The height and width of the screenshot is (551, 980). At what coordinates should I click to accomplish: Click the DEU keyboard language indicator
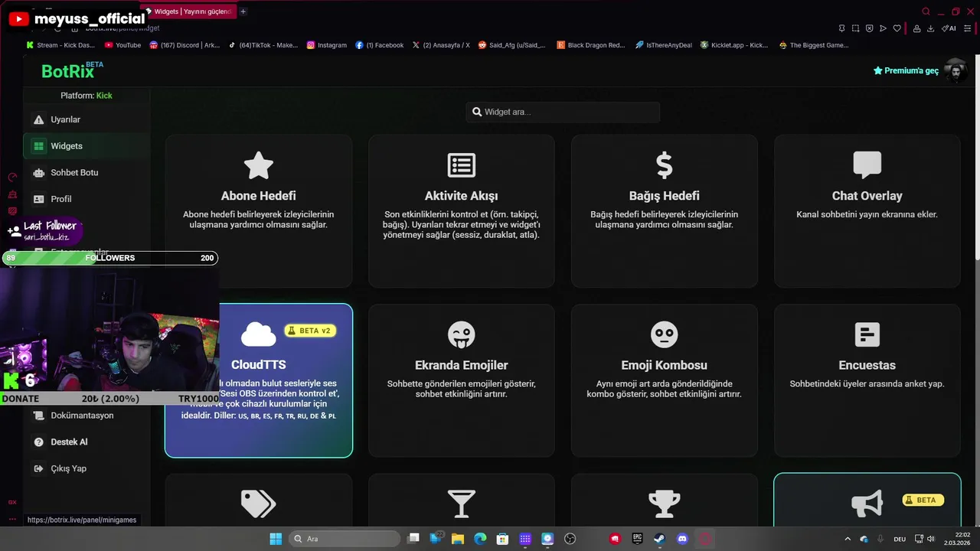(x=900, y=539)
